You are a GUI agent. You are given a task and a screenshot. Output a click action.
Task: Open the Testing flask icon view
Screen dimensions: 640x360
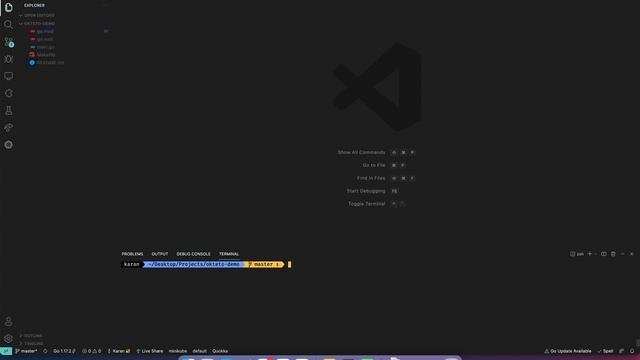8,111
